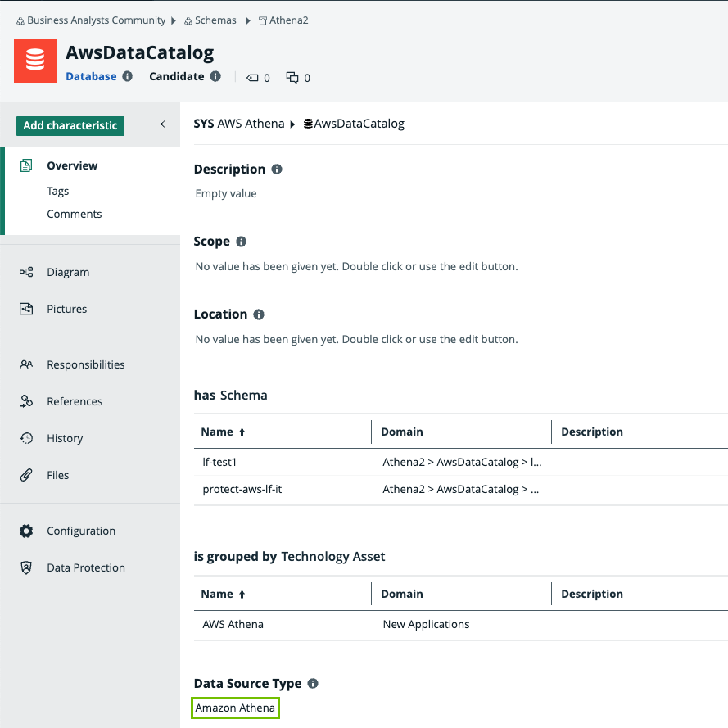Collapse the left sidebar with chevron

[x=162, y=124]
